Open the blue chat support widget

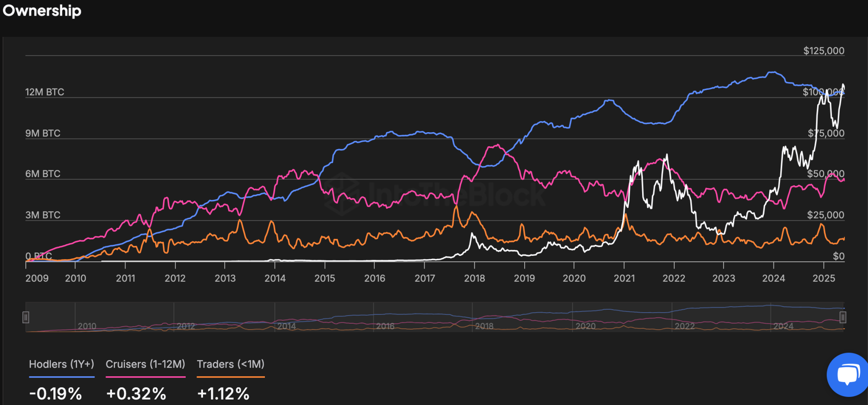tap(847, 374)
